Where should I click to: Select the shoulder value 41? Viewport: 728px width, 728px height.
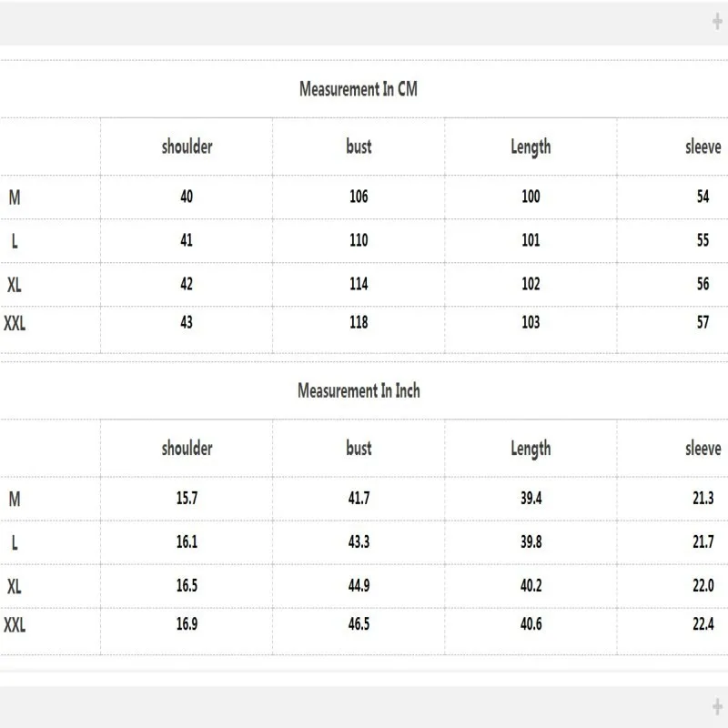click(187, 240)
